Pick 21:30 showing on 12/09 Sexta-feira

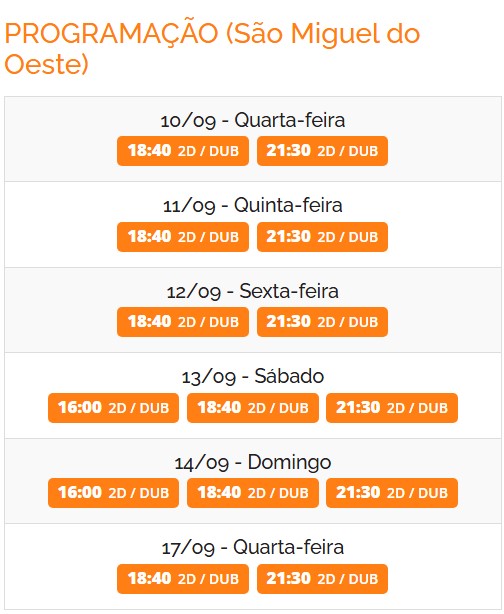(x=322, y=322)
